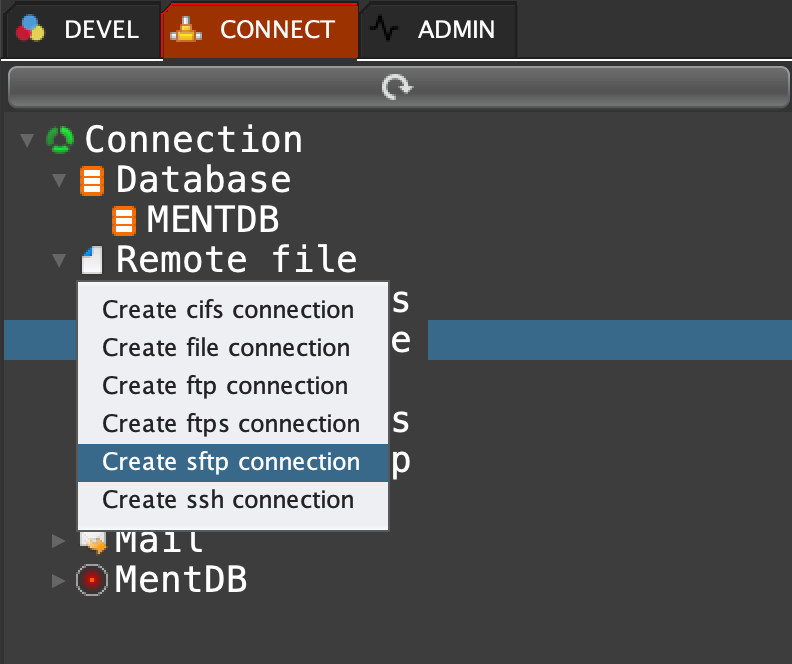Collapse the Remote file branch
The height and width of the screenshot is (664, 792).
click(60, 261)
